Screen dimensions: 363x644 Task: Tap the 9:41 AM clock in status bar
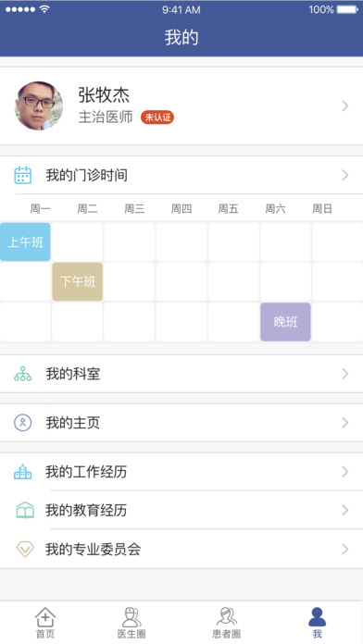181,10
